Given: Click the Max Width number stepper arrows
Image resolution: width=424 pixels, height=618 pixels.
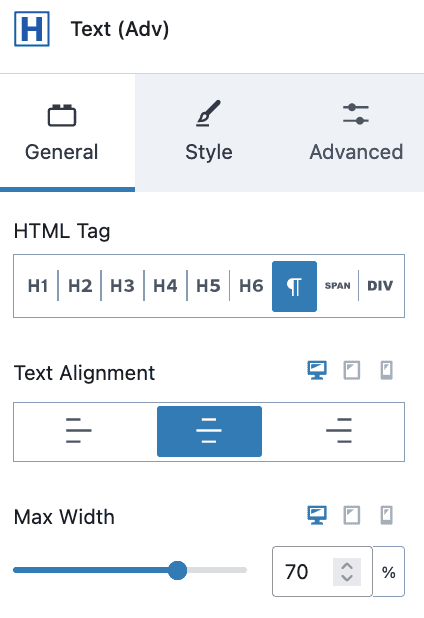Looking at the screenshot, I should (x=347, y=572).
